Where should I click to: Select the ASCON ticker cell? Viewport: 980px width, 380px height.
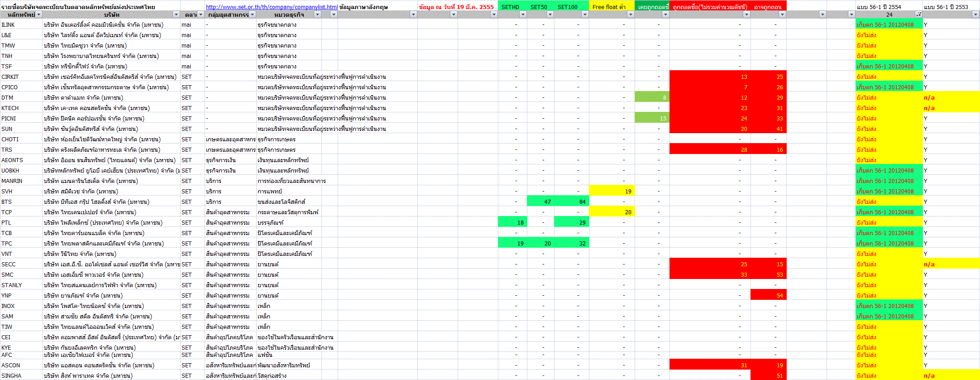click(x=22, y=365)
